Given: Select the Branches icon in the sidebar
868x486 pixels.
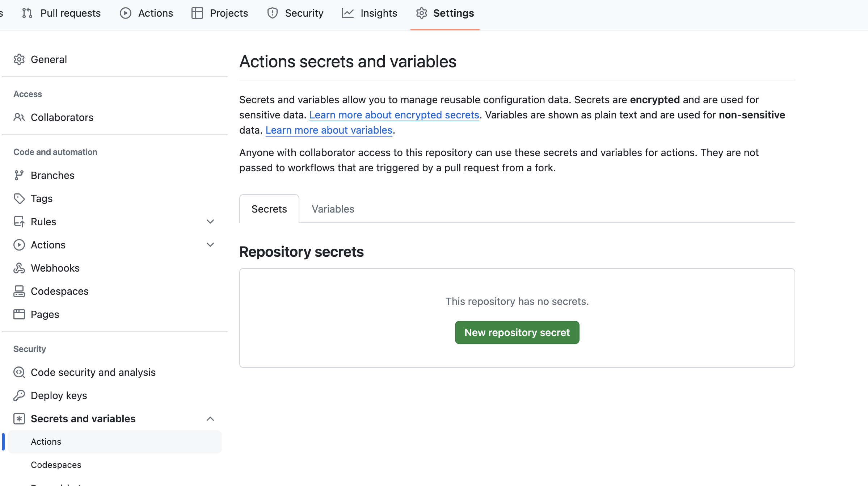Looking at the screenshot, I should point(19,175).
